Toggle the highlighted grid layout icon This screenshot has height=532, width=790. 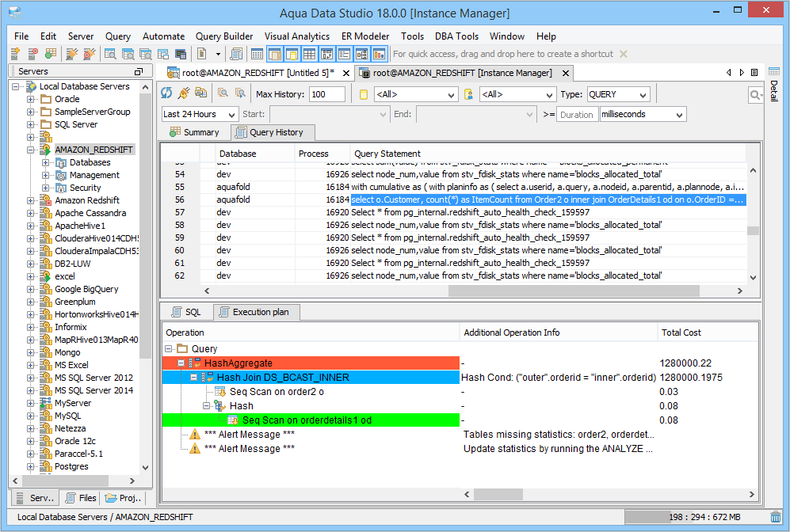[x=309, y=53]
